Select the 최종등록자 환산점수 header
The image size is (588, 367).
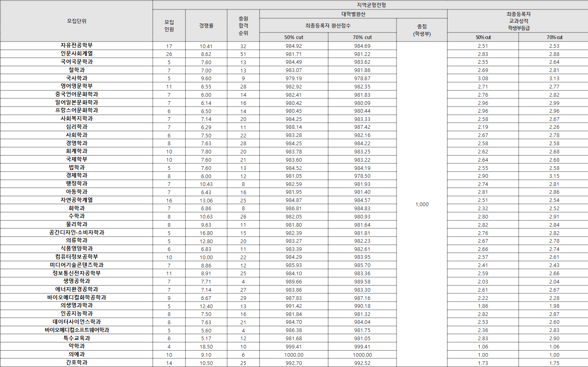pos(328,26)
